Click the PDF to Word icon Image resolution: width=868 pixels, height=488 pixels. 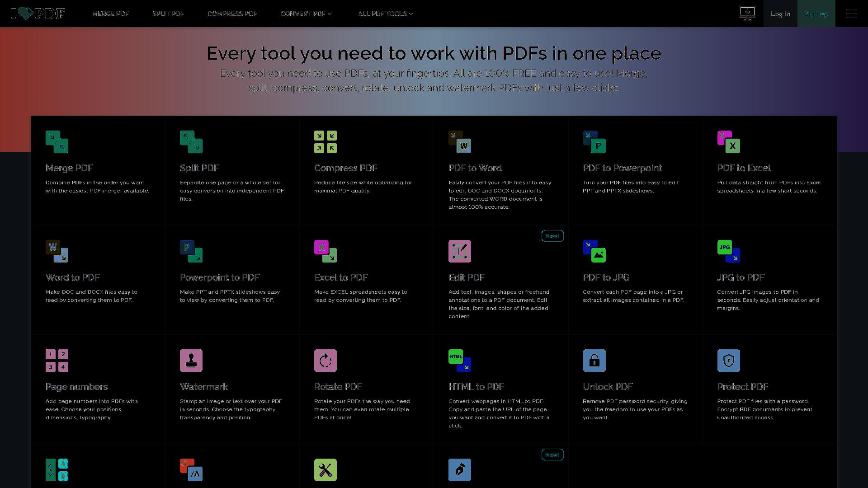pyautogui.click(x=460, y=142)
